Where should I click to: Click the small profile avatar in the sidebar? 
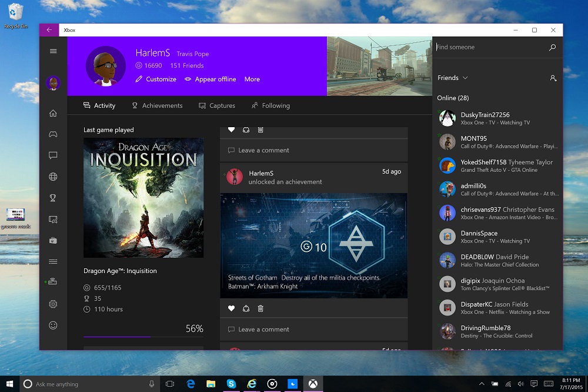pos(54,83)
